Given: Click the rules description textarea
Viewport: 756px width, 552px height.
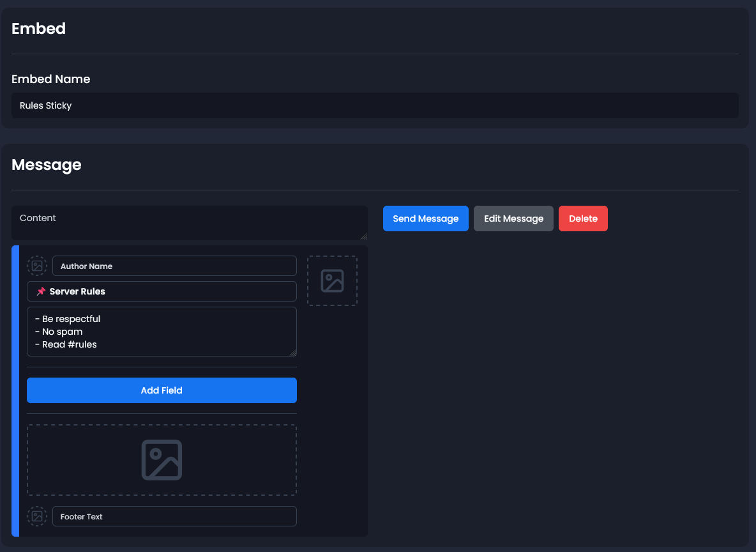Looking at the screenshot, I should click(162, 331).
